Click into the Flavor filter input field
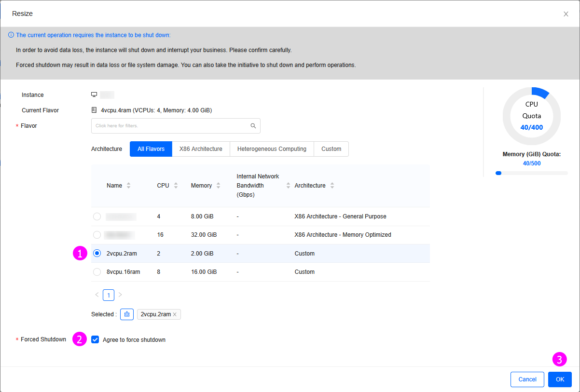The width and height of the screenshot is (580, 392). click(176, 126)
